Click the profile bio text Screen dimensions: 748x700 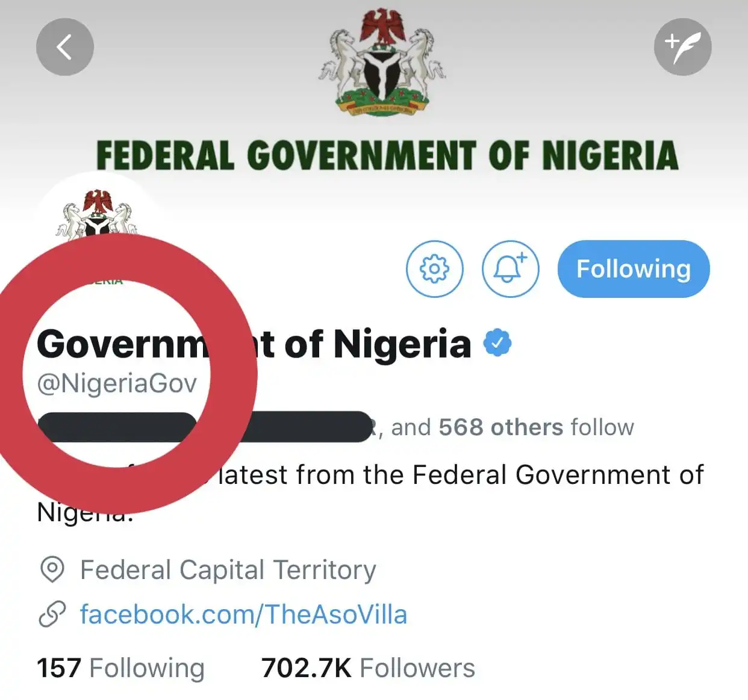(370, 492)
